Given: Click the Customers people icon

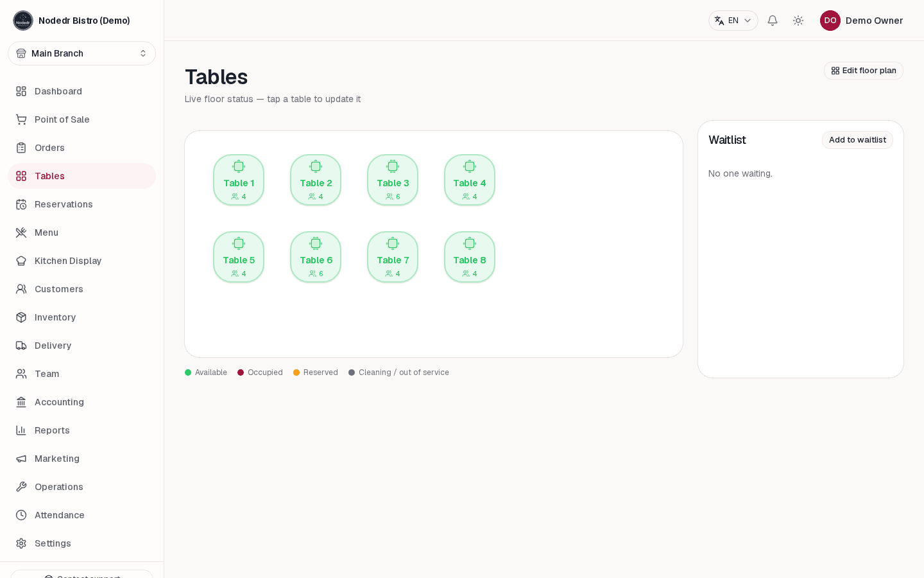Looking at the screenshot, I should [21, 289].
